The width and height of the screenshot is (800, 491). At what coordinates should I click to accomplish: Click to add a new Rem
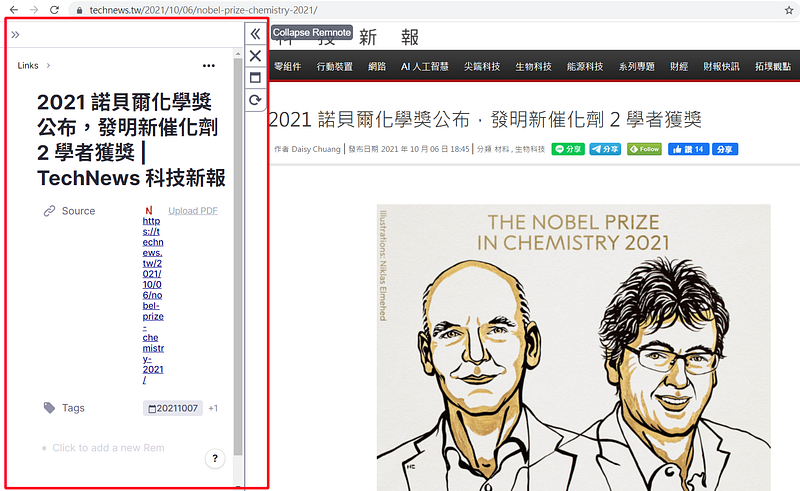tap(108, 448)
